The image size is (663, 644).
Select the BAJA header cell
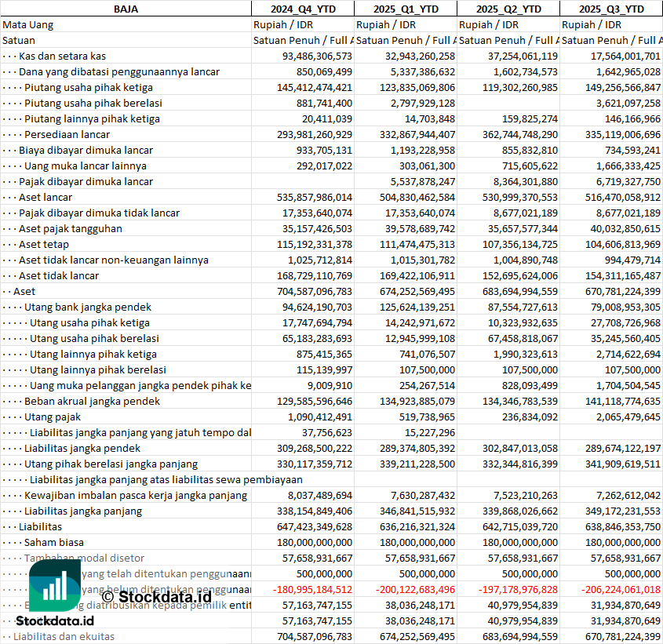(x=126, y=9)
